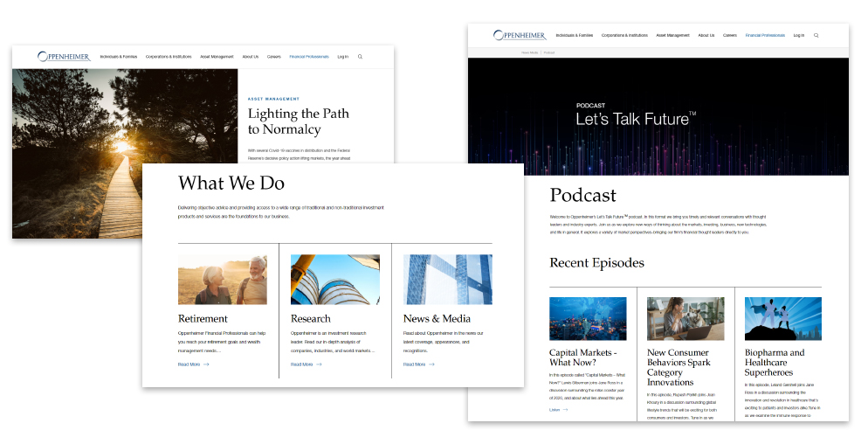868x437 pixels.
Task: Open the Lighting the Path to Normalcy headline
Action: point(299,121)
